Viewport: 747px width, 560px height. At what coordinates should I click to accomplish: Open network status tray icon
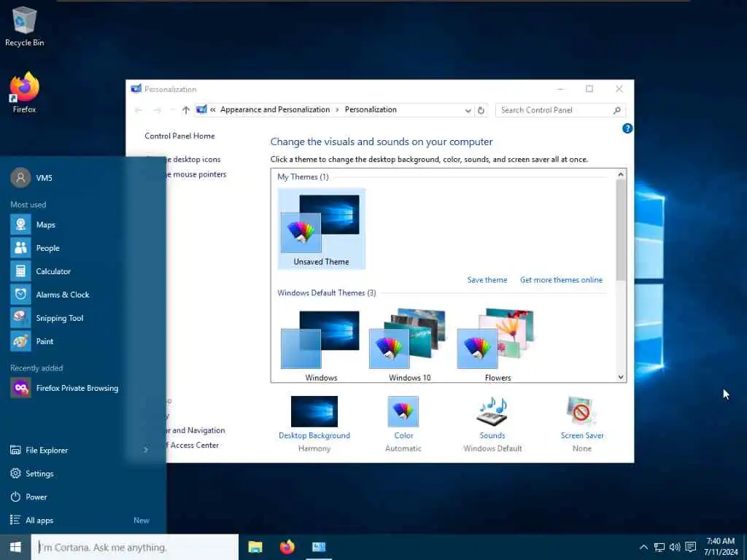(x=659, y=547)
